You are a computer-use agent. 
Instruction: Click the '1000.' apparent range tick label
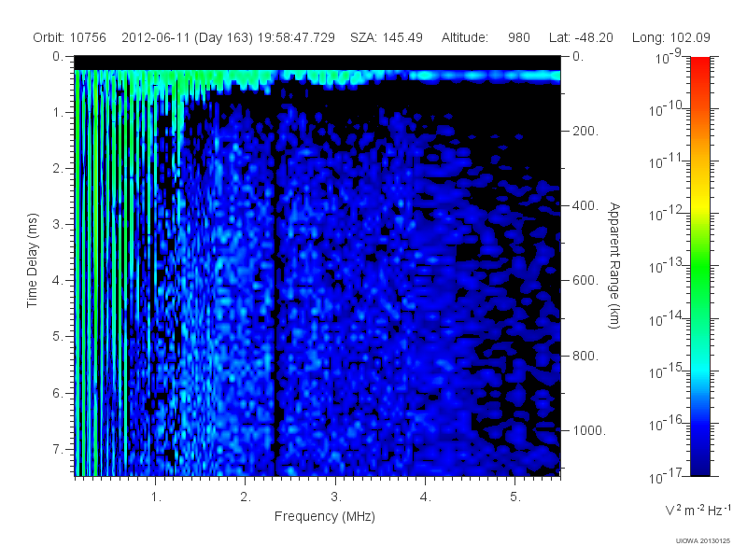589,430
